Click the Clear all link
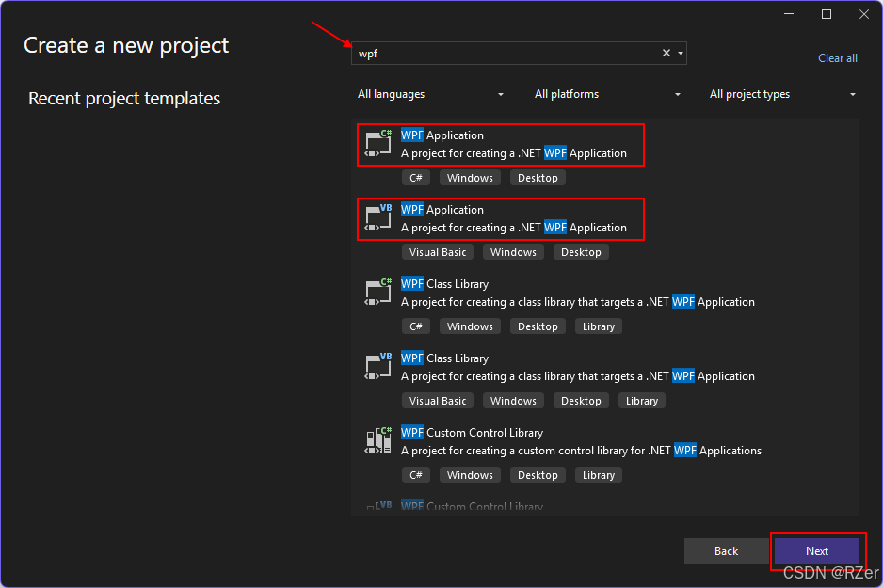The image size is (883, 588). coord(838,58)
